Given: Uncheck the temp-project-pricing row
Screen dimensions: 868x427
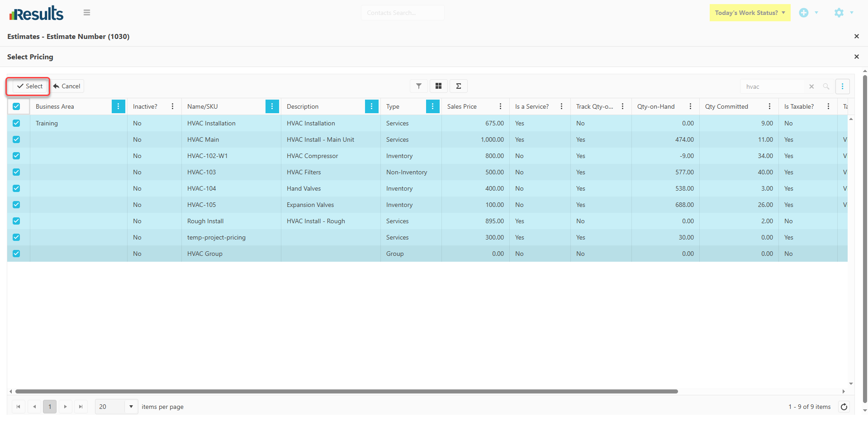Looking at the screenshot, I should [16, 237].
